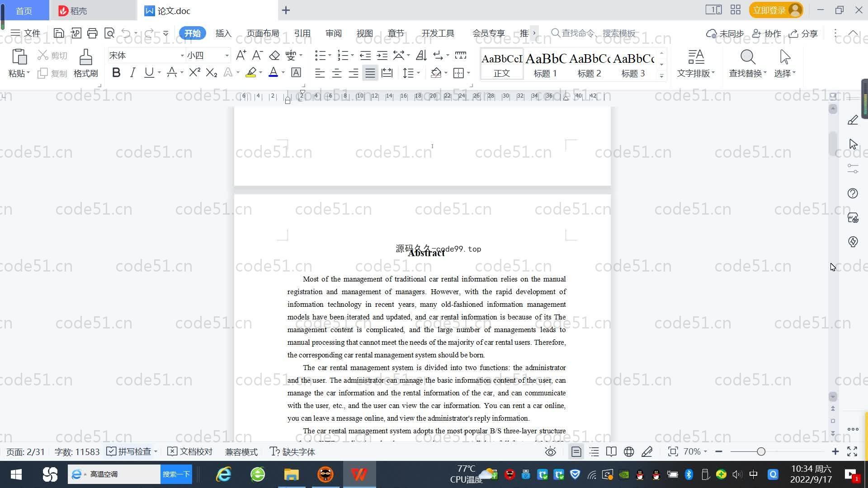Click the zoom slider handle
This screenshot has width=868, height=488.
coord(761,451)
